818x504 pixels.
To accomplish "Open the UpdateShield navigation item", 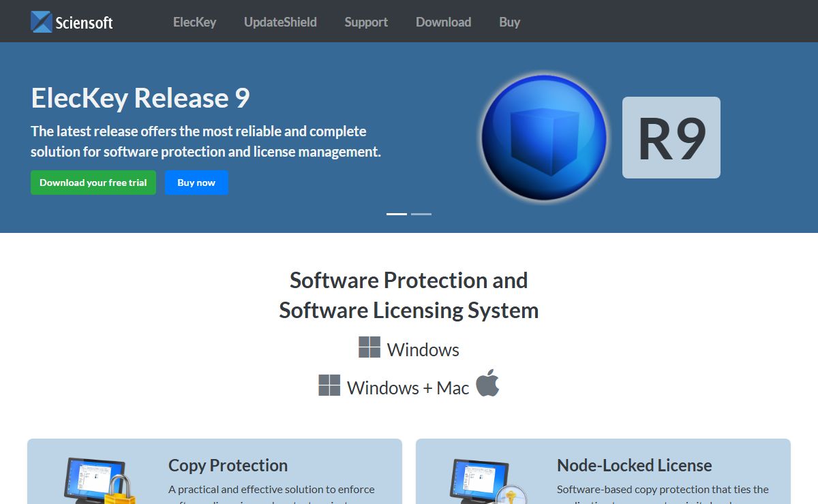I will 280,22.
